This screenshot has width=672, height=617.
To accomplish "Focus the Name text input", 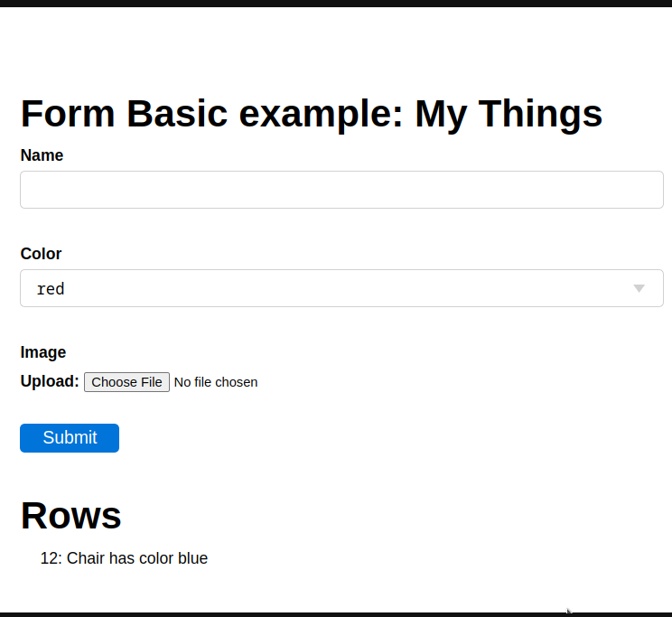I will (x=341, y=190).
